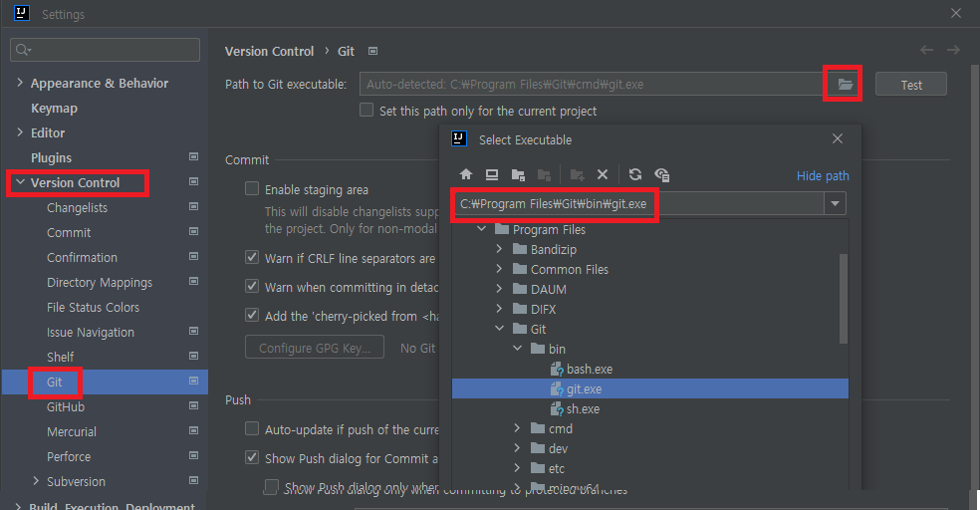This screenshot has height=510, width=980.
Task: Click the Test button
Action: [910, 85]
